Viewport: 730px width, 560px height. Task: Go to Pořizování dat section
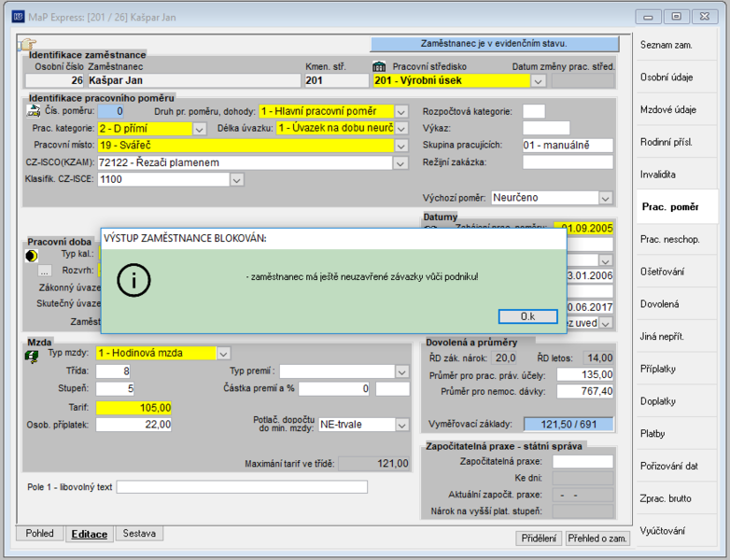(676, 466)
